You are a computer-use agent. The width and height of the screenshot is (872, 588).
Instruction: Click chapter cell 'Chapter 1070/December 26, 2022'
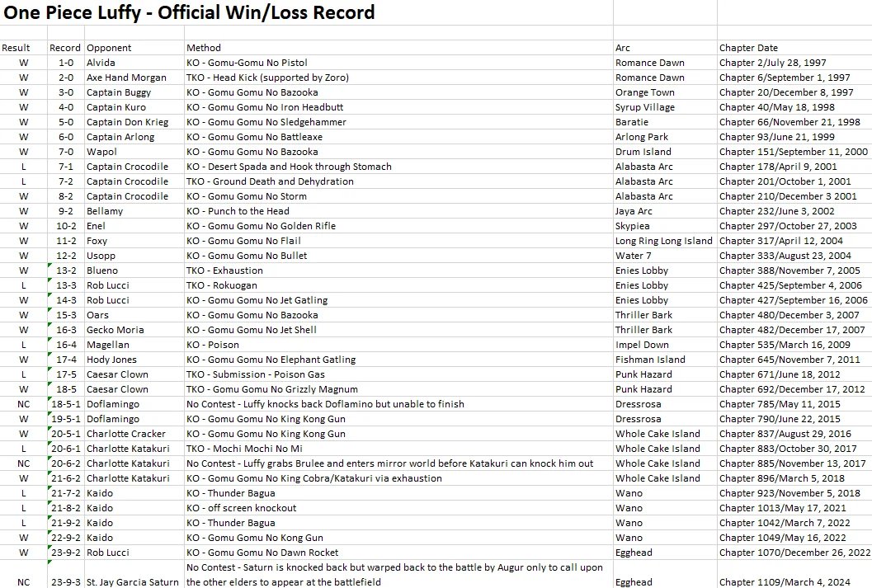click(794, 553)
